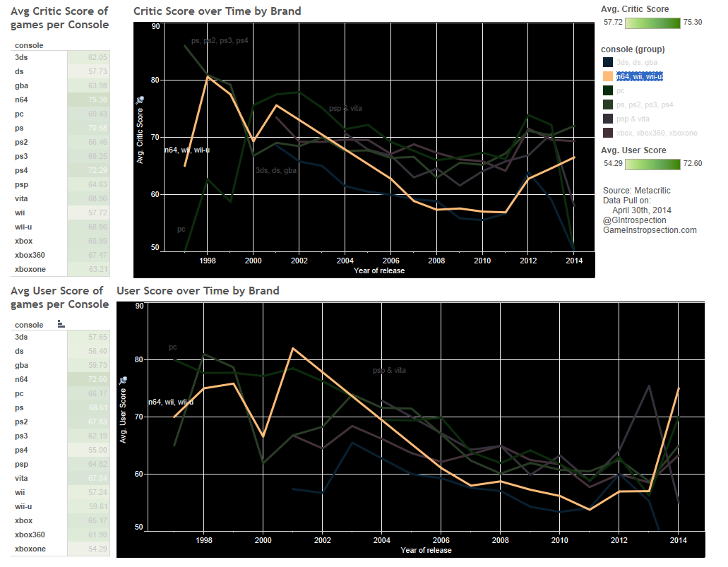Select the orange n64, wii, wii-u legend swatch
The height and width of the screenshot is (567, 728).
pos(607,76)
